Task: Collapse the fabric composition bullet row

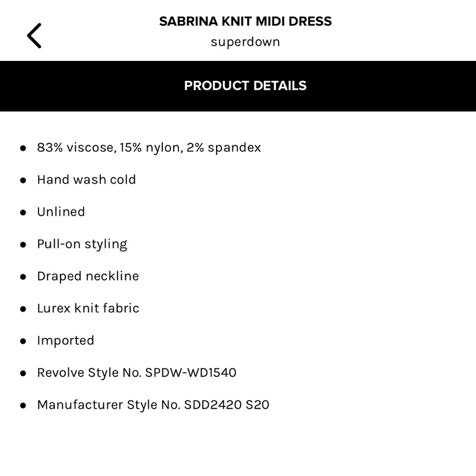Action: coord(149,148)
